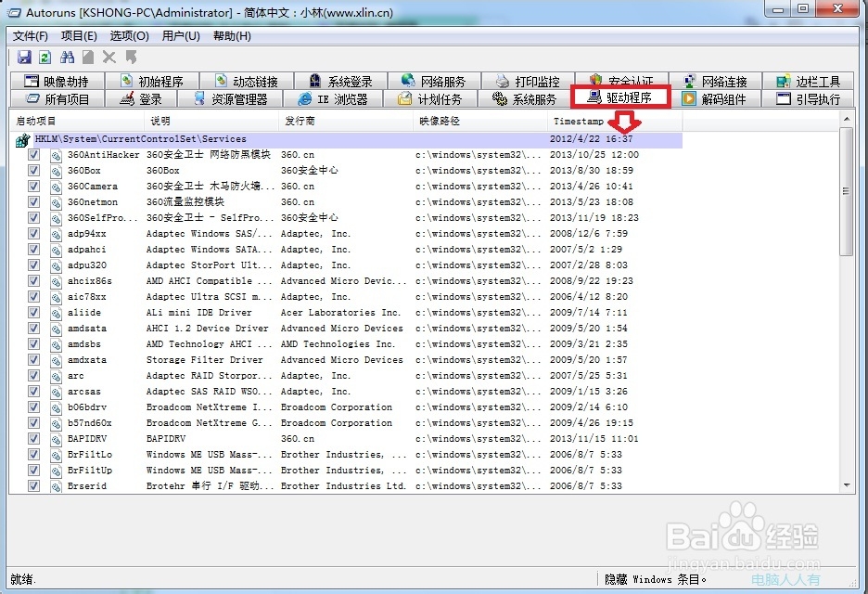
Task: Switch to the 所有项目 tab
Action: click(x=60, y=98)
